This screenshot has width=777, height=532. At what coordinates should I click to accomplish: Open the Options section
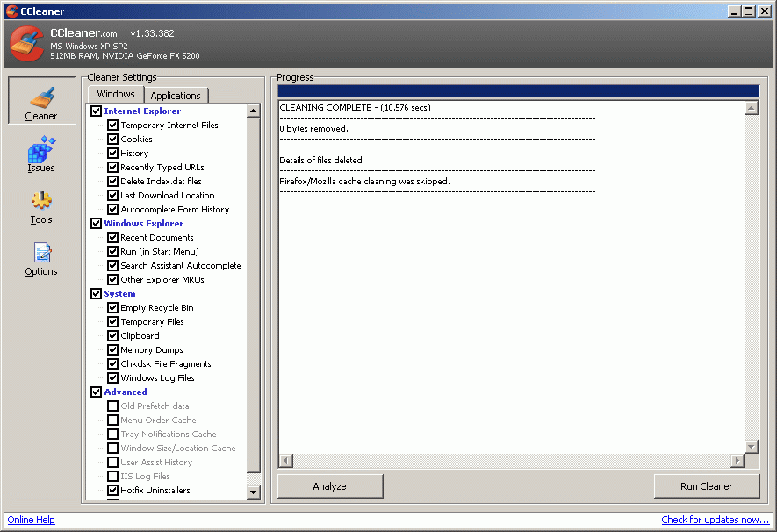(x=41, y=259)
